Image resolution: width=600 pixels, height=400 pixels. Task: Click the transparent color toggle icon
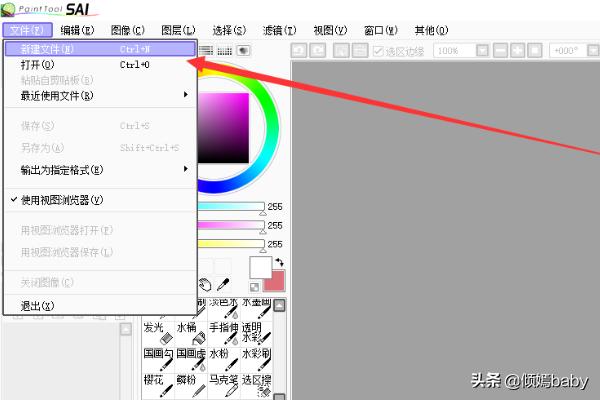[254, 287]
